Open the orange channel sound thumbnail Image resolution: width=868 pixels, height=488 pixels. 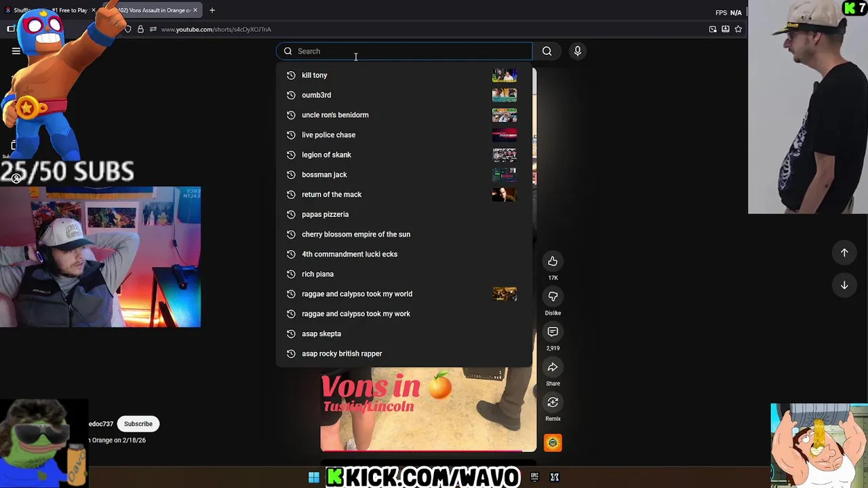553,443
